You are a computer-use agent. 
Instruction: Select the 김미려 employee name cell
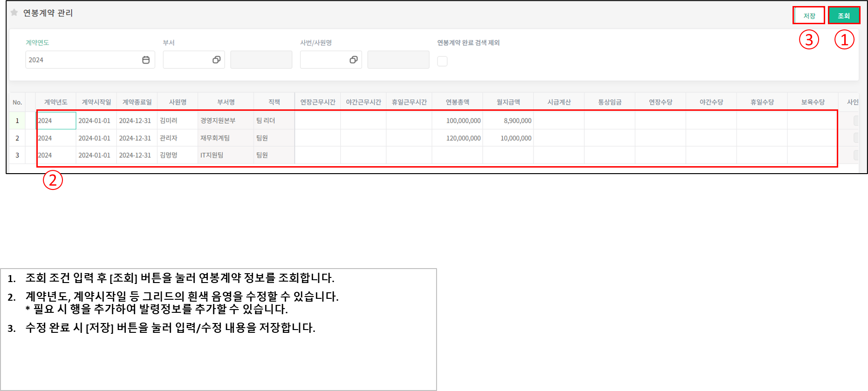(178, 121)
